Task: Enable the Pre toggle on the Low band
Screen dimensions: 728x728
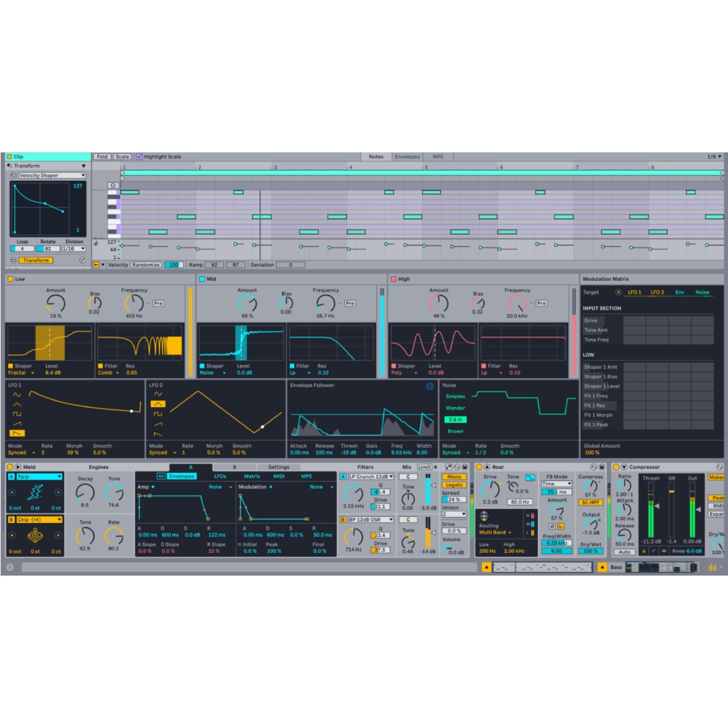Action: (x=158, y=303)
